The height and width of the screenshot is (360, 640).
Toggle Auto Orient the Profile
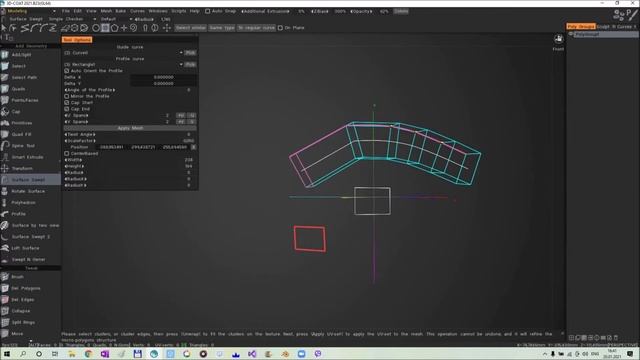tap(67, 71)
